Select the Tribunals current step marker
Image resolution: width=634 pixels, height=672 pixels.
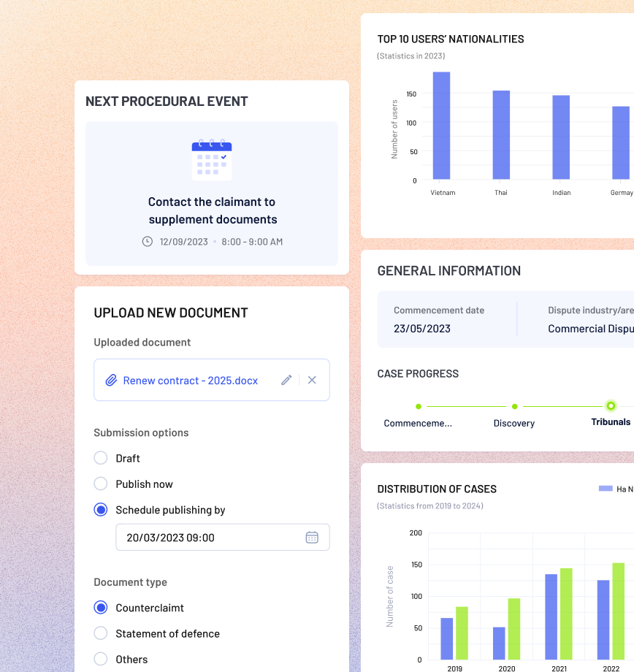[611, 406]
